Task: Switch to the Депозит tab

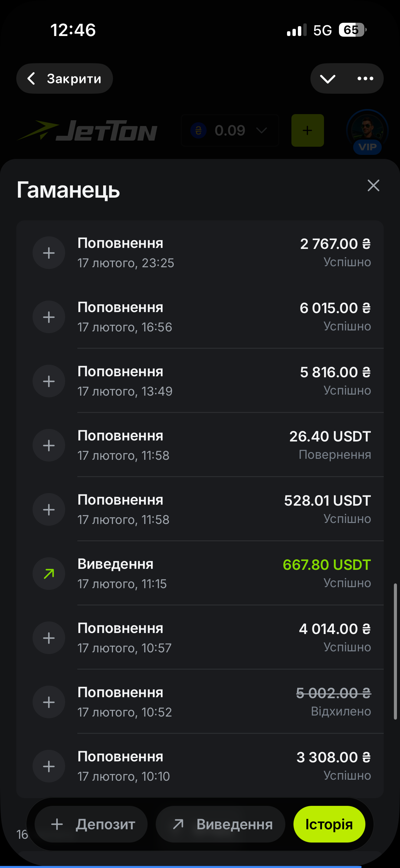Action: tap(92, 824)
